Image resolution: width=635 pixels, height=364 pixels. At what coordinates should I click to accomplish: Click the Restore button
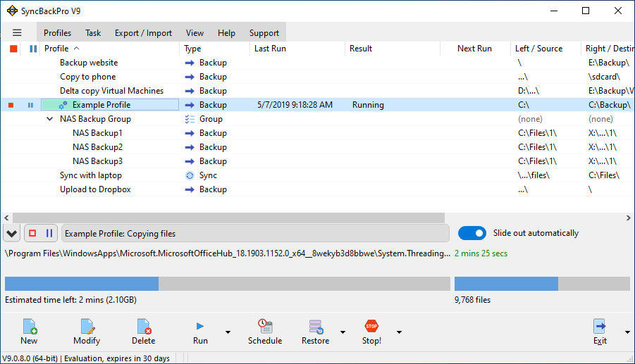tap(315, 332)
